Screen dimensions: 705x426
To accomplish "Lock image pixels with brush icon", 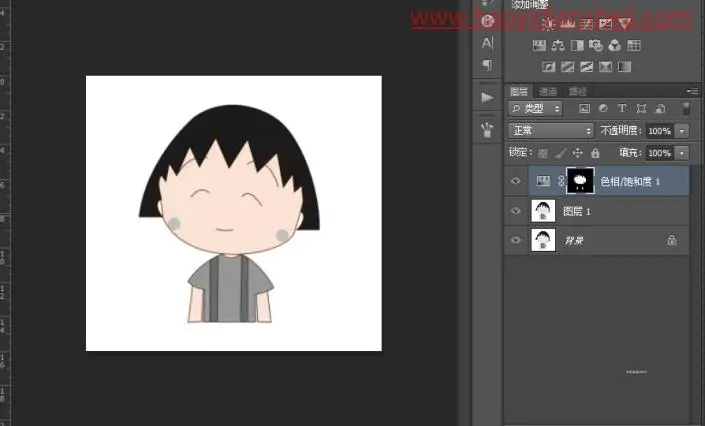I will (560, 153).
